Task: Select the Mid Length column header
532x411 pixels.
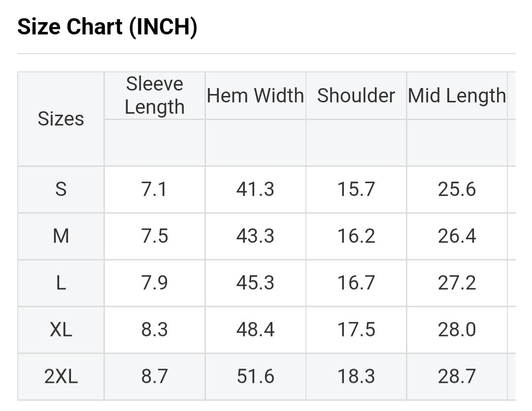Action: (457, 95)
